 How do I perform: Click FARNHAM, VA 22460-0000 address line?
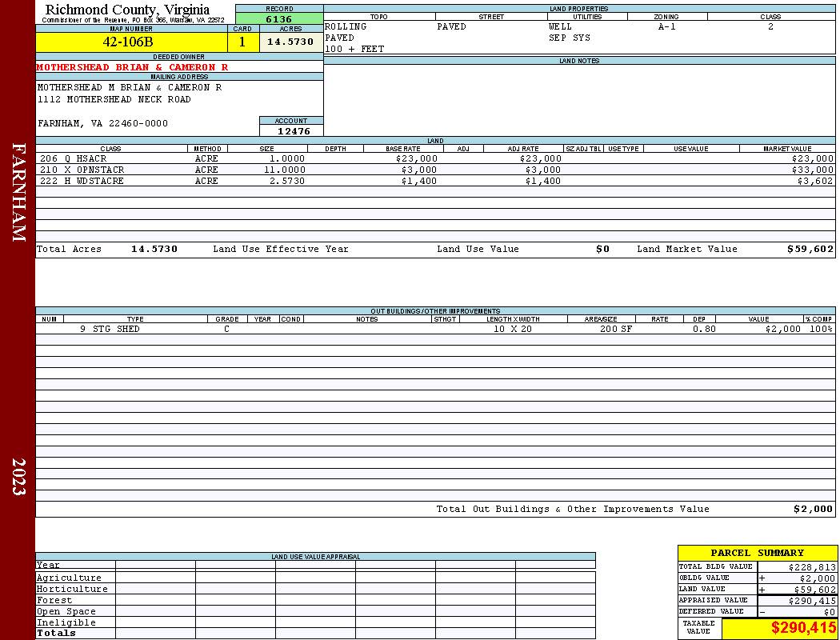pyautogui.click(x=103, y=123)
